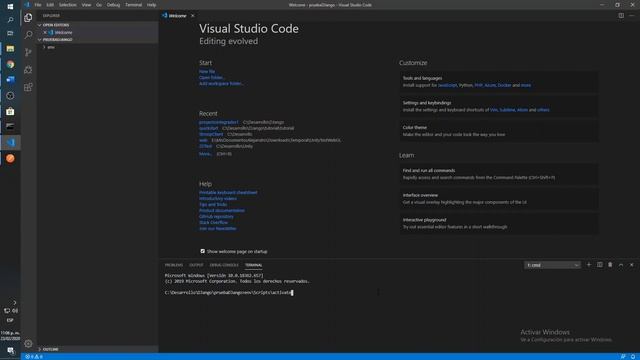Open the Debug menu
This screenshot has height=360, width=640.
pos(113,5)
